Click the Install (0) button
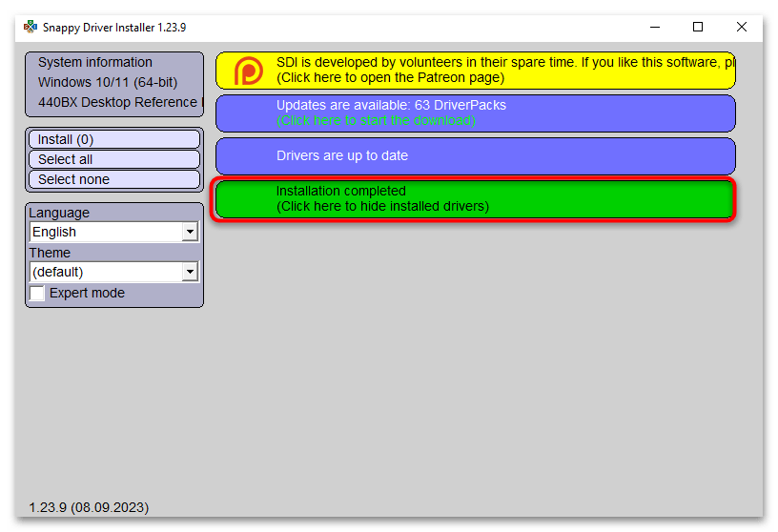Viewport: 778px width, 532px height. coord(114,139)
